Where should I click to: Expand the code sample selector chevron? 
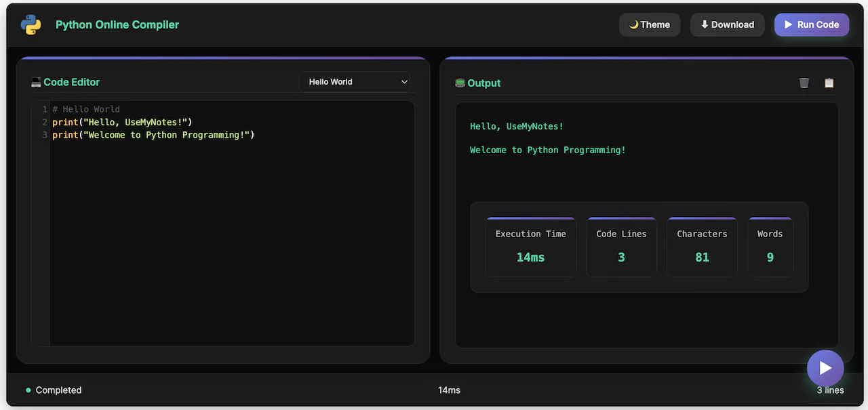[x=405, y=81]
